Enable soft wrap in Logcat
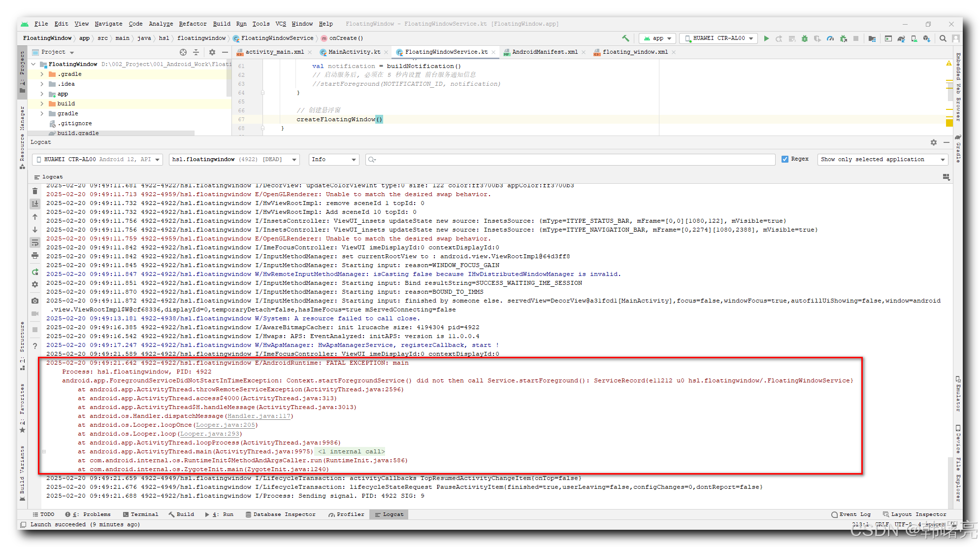 click(x=34, y=242)
